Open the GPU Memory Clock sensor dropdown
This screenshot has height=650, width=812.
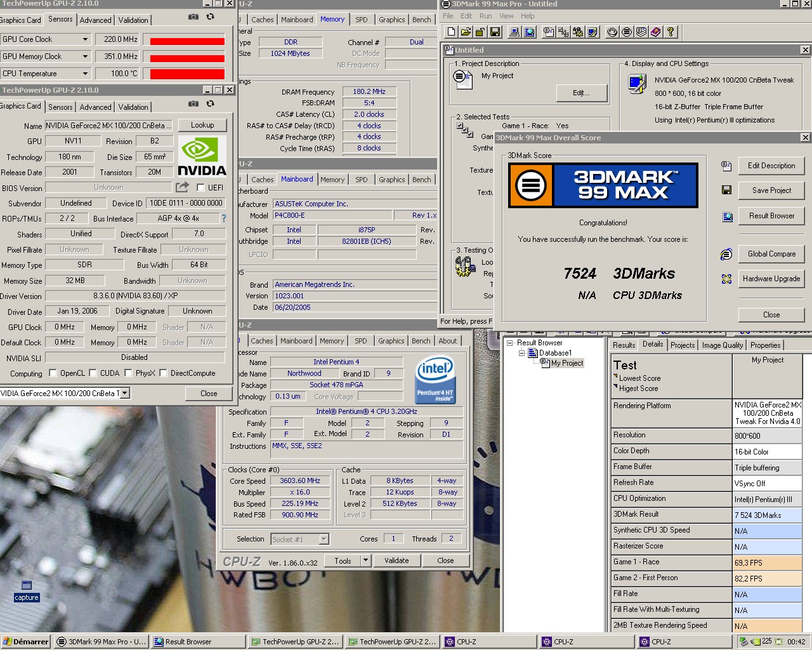(x=85, y=56)
